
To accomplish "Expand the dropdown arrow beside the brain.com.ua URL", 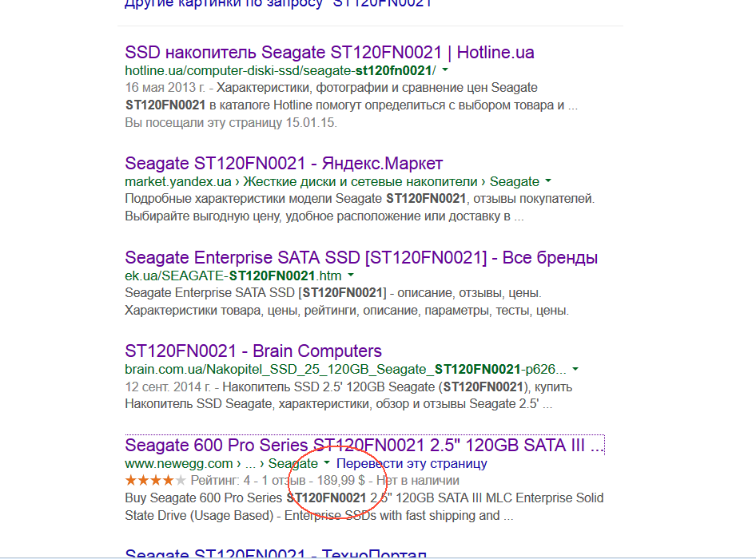I will [x=575, y=370].
